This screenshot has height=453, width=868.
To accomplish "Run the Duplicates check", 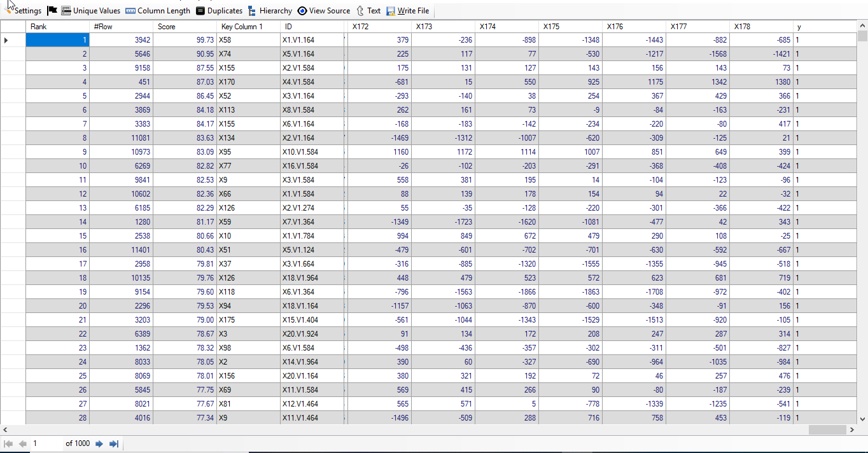I will coord(219,11).
